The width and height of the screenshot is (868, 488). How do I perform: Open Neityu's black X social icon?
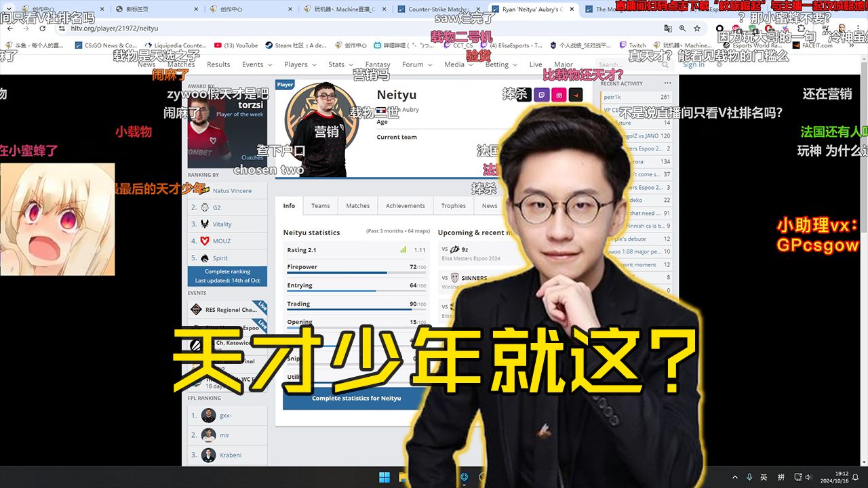click(523, 95)
